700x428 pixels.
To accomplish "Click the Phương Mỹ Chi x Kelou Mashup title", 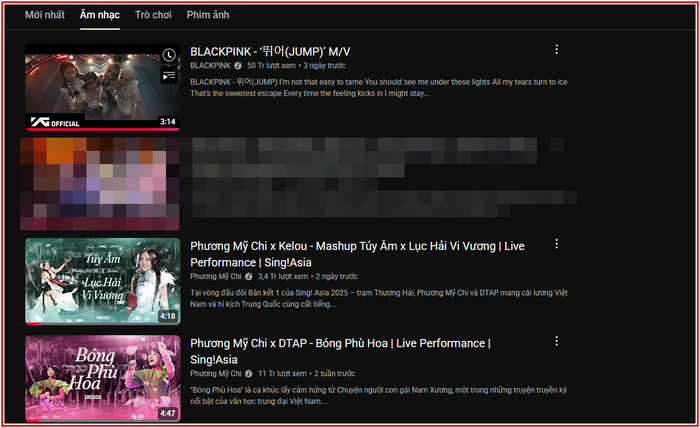I will pos(357,254).
